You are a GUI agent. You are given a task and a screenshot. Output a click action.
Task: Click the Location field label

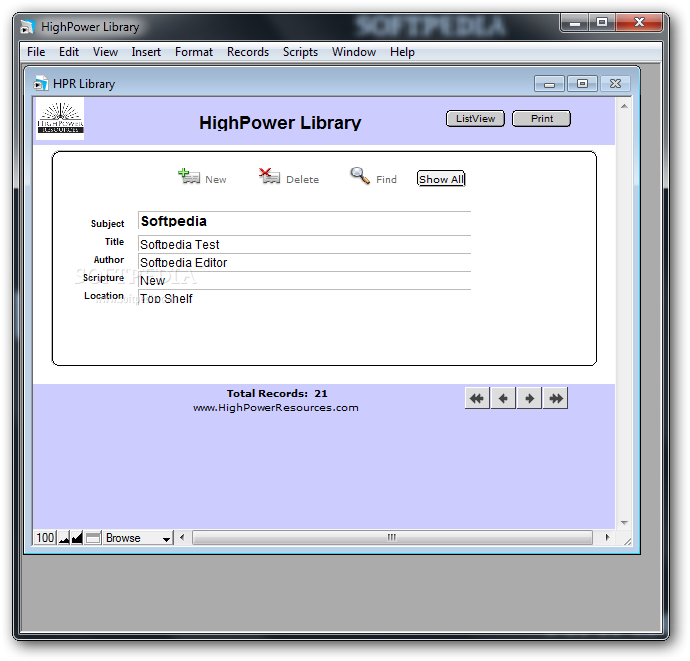coord(104,296)
